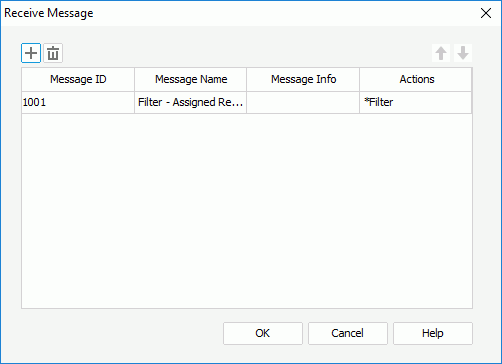This screenshot has height=364, width=502.
Task: Delete the selected message with the trash icon
Action: 53,53
